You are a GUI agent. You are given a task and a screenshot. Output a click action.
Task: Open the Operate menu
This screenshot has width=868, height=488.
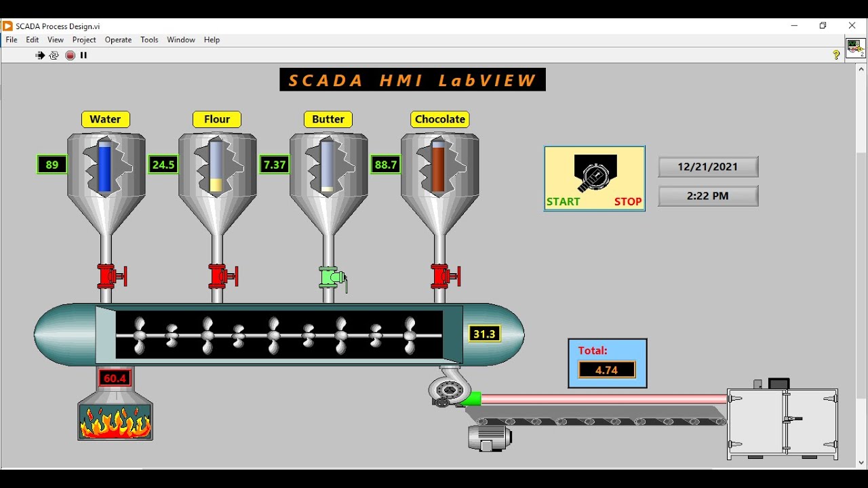tap(118, 40)
